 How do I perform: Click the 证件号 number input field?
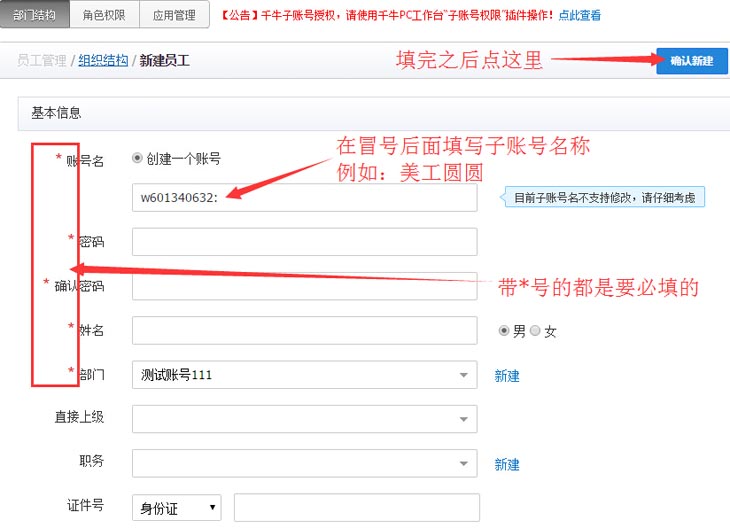click(x=357, y=508)
